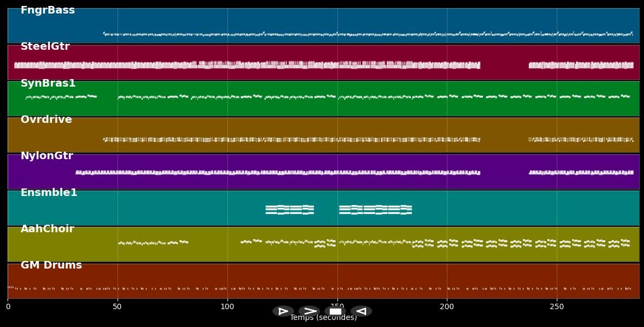Select the GM Drums track label
The width and height of the screenshot is (644, 327).
[x=50, y=265]
